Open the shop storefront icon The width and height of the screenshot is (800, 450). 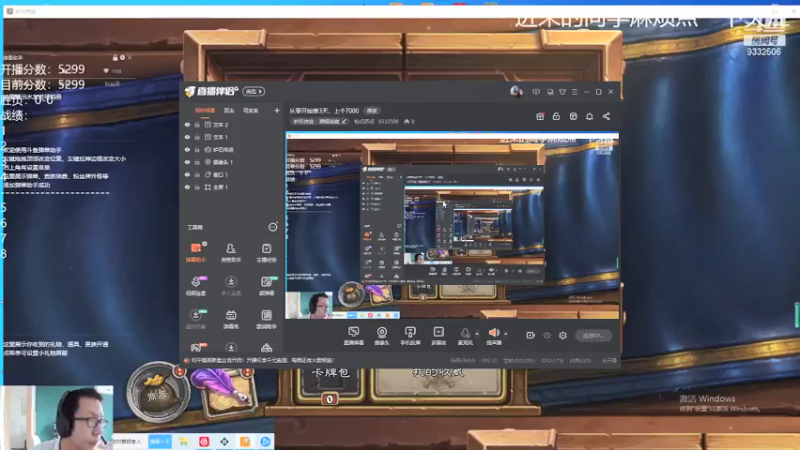[573, 116]
